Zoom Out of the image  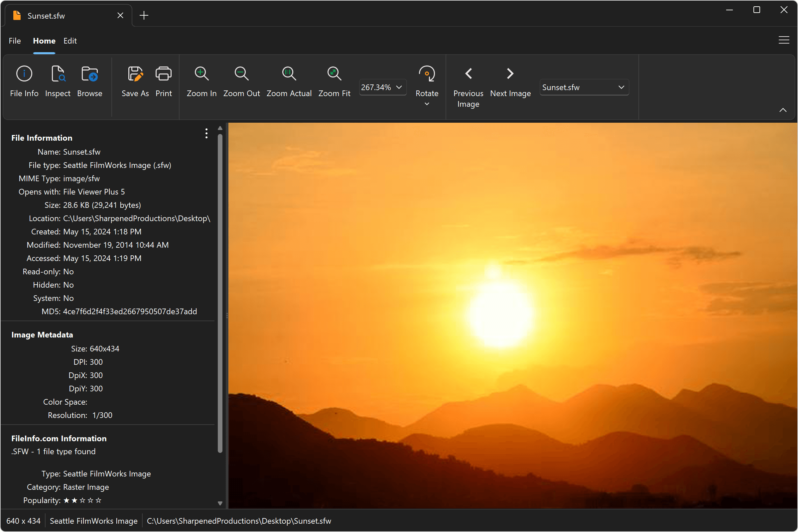tap(241, 81)
